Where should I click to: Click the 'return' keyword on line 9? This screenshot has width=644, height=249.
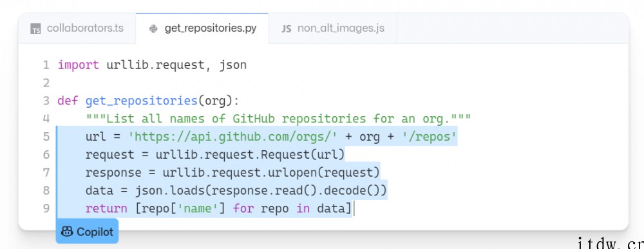(106, 208)
